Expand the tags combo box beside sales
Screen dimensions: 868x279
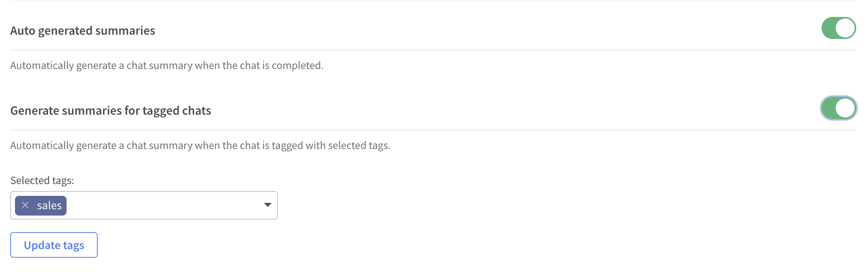(268, 205)
